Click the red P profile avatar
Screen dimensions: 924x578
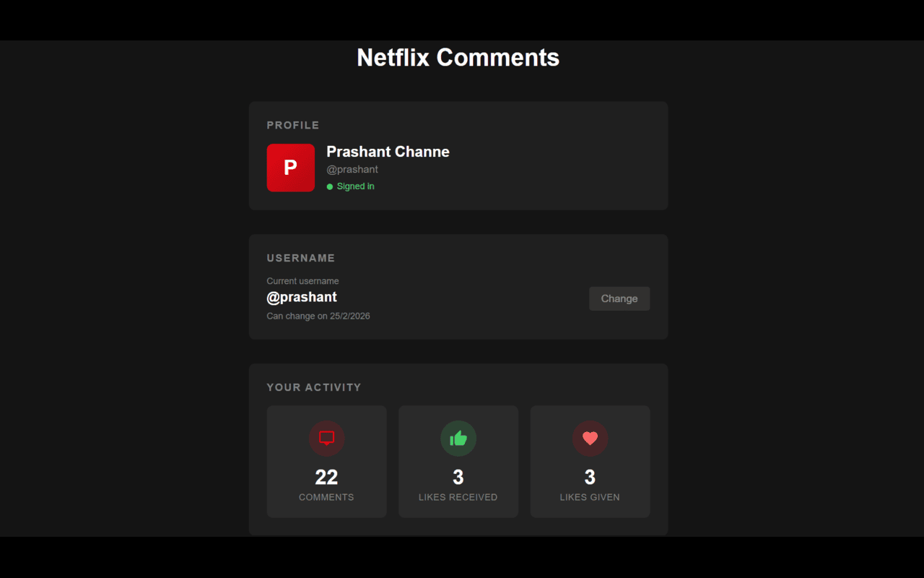[290, 168]
